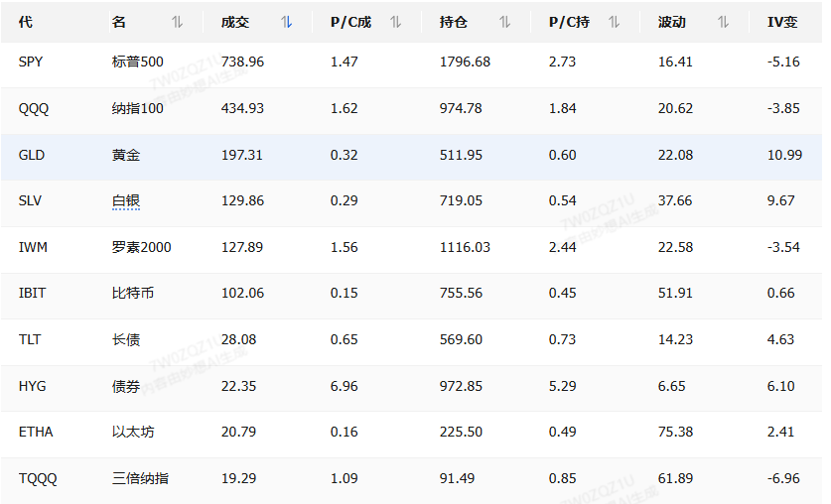Viewport: 831px width, 504px height.
Task: Select the SPY ticker cell
Action: pyautogui.click(x=31, y=63)
